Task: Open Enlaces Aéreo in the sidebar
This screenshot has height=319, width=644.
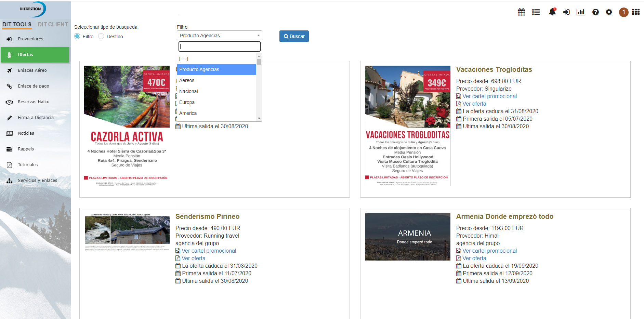Action: pos(32,70)
